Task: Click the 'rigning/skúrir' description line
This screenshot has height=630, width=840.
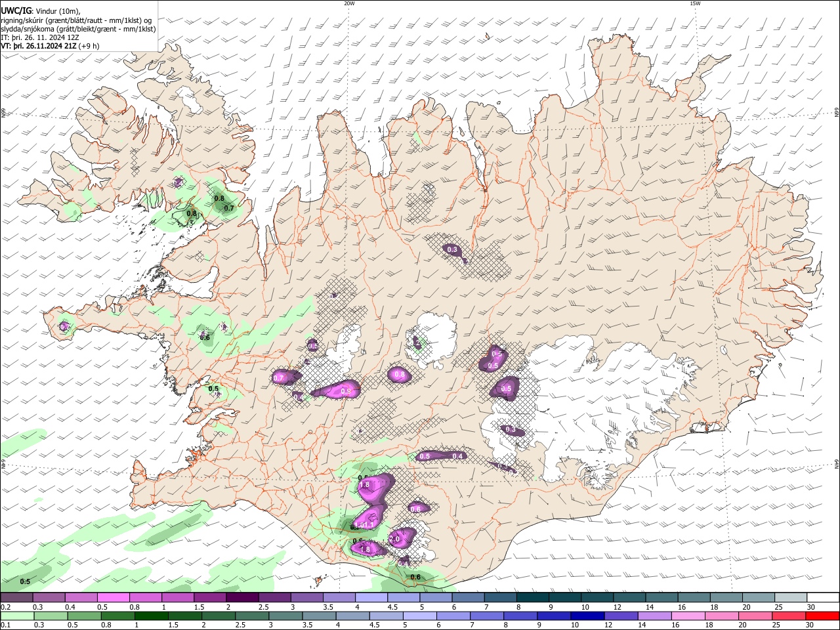Action: (75, 20)
